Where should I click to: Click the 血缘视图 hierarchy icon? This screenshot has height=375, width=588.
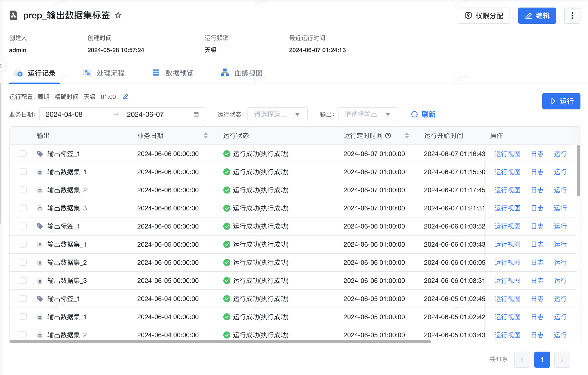pos(225,72)
